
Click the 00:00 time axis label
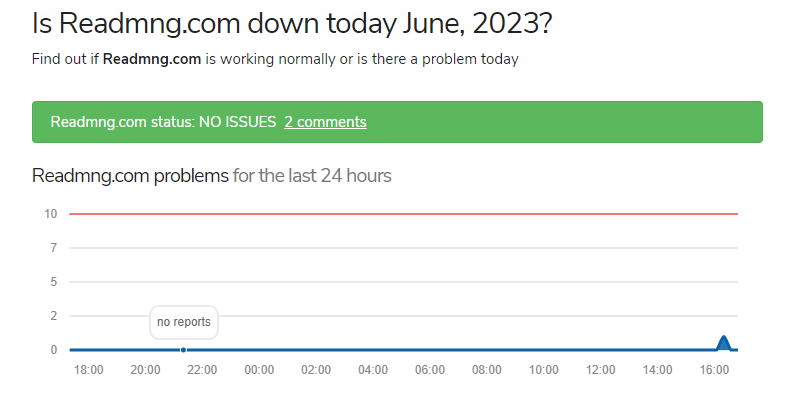click(x=259, y=370)
